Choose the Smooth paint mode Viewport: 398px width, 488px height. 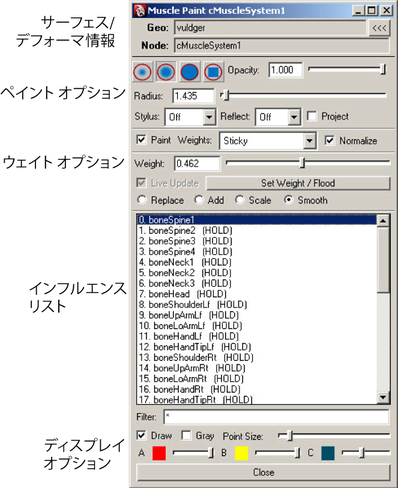[288, 200]
